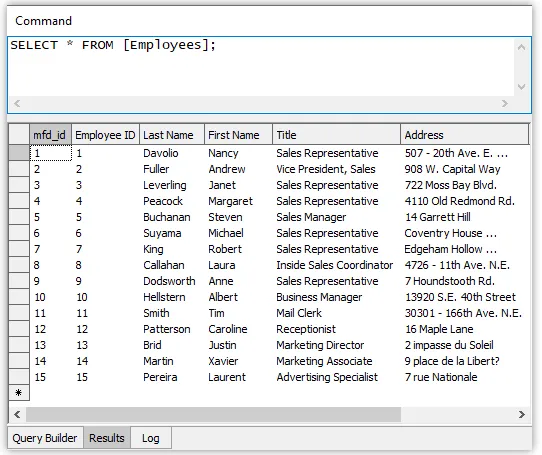The height and width of the screenshot is (455, 542).
Task: Click the 'Xavier' first name cell
Action: click(239, 361)
